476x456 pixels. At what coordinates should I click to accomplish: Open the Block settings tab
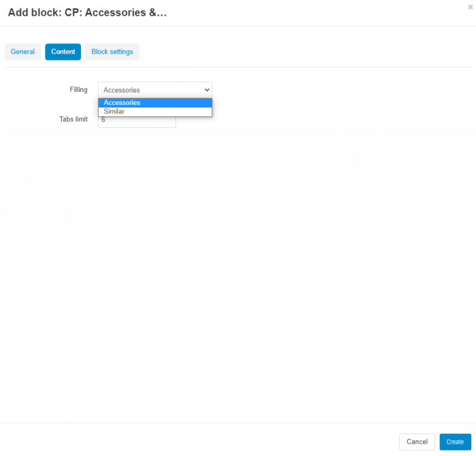(x=112, y=52)
